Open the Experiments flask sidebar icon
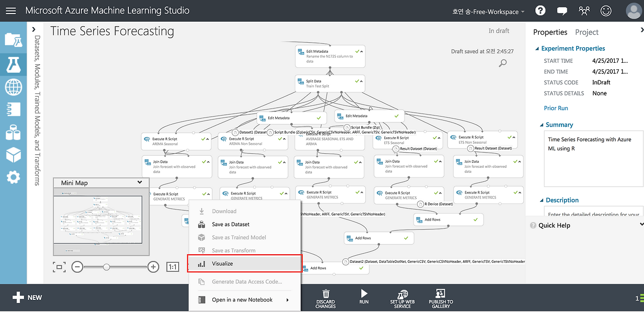The width and height of the screenshot is (644, 312). 13,64
